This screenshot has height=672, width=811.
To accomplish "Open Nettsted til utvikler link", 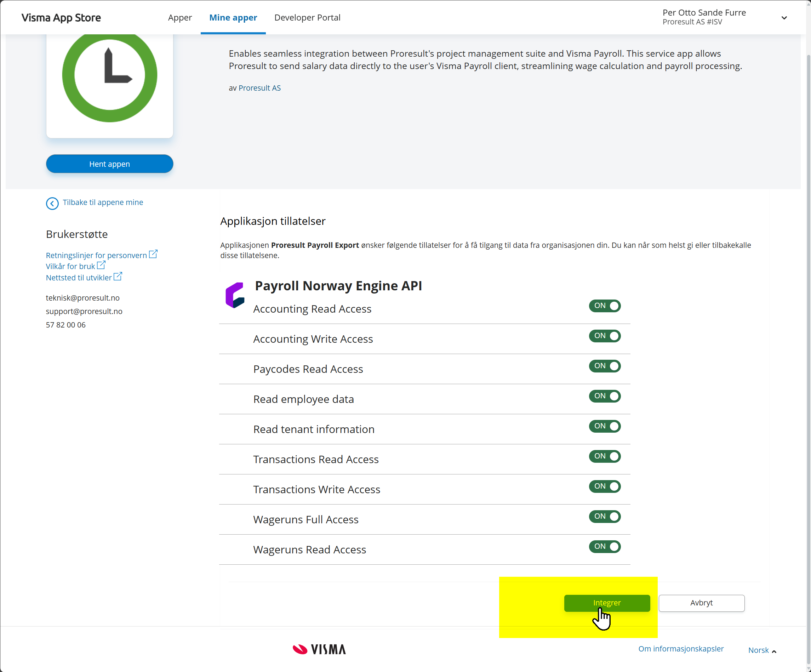I will 79,278.
